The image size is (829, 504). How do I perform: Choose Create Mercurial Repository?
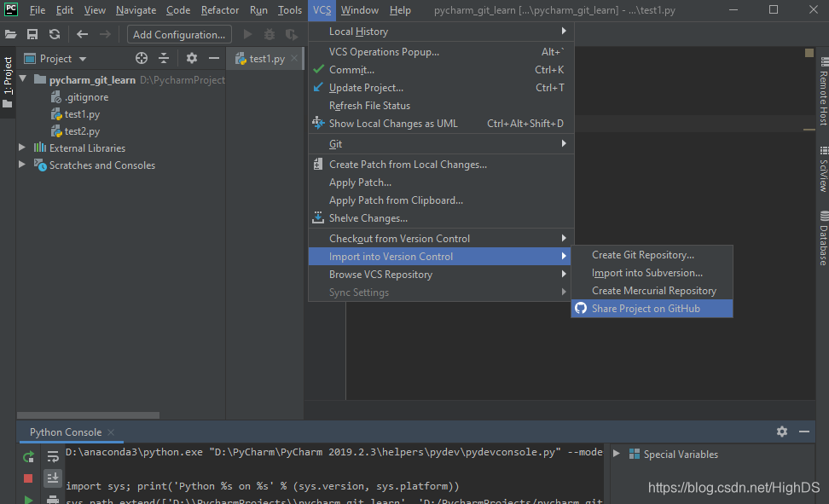tap(652, 291)
